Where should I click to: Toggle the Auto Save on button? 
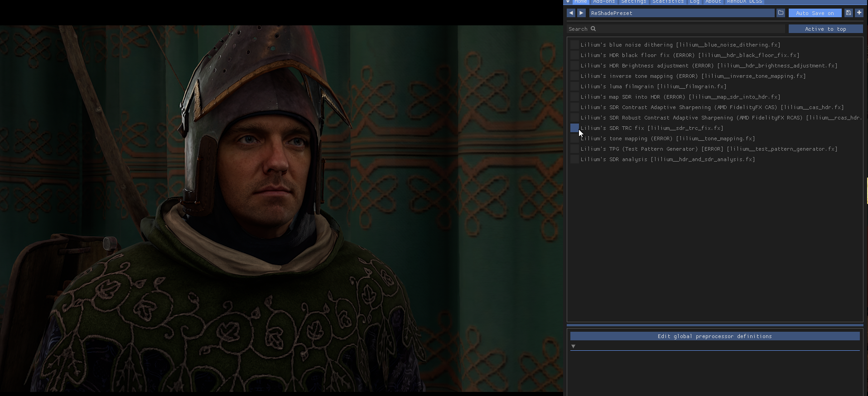815,13
